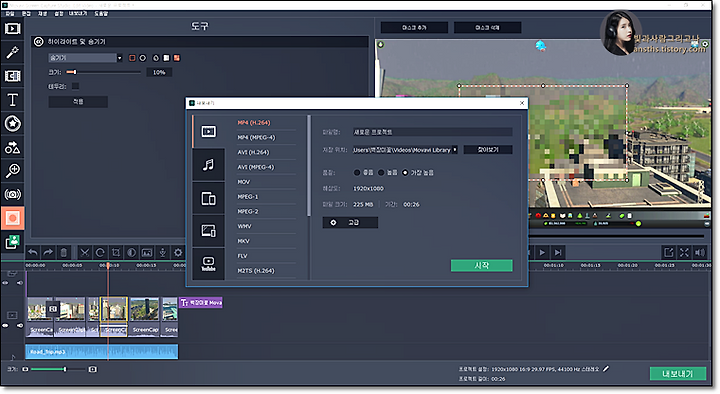The width and height of the screenshot is (720, 394).
Task: Click the detach preview window icon
Action: pyautogui.click(x=669, y=252)
